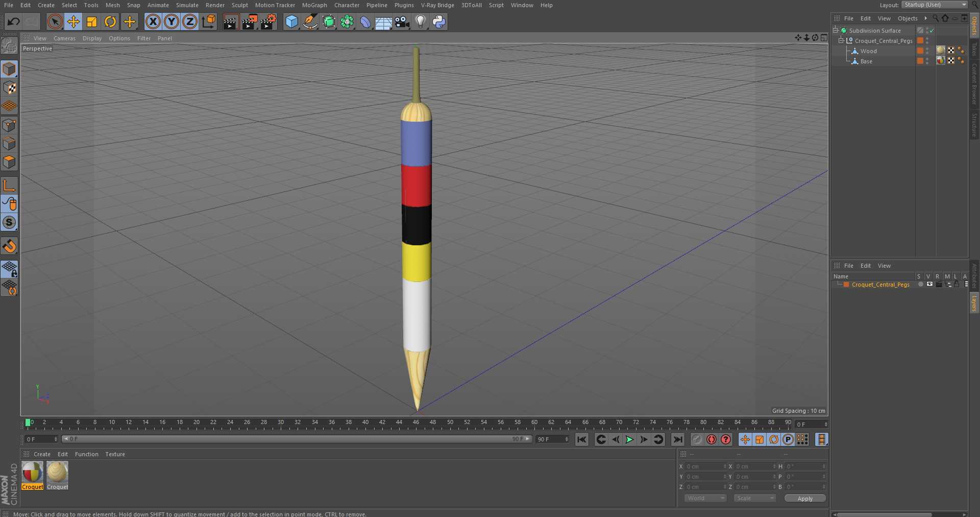This screenshot has width=980, height=517.
Task: Open the Simulate menu
Action: coord(187,5)
